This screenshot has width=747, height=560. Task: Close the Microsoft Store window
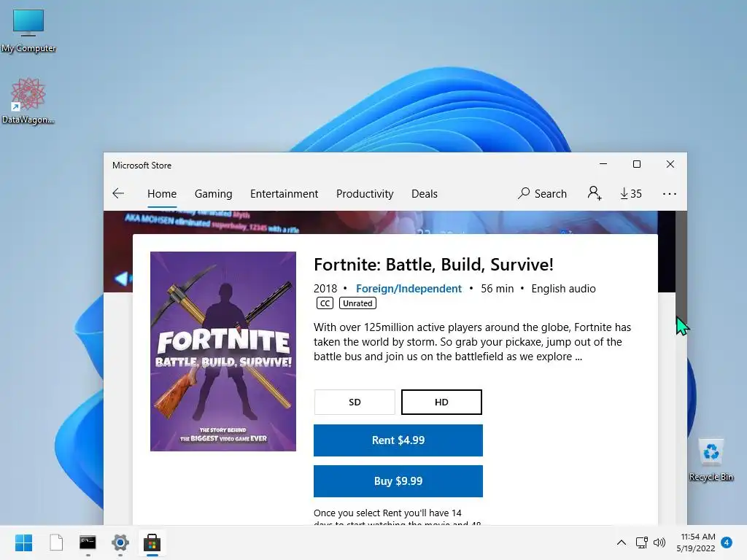click(670, 164)
